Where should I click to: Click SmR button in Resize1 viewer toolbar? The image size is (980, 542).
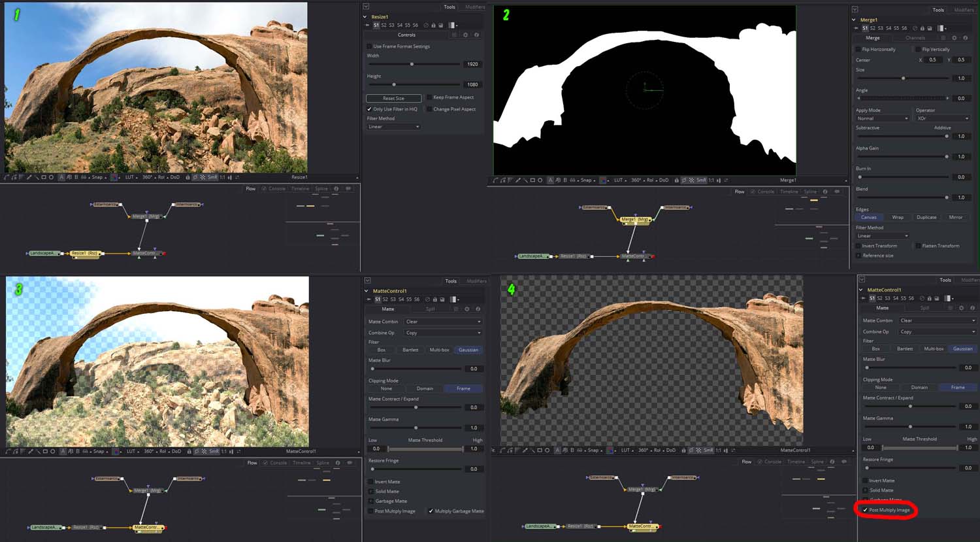point(213,177)
